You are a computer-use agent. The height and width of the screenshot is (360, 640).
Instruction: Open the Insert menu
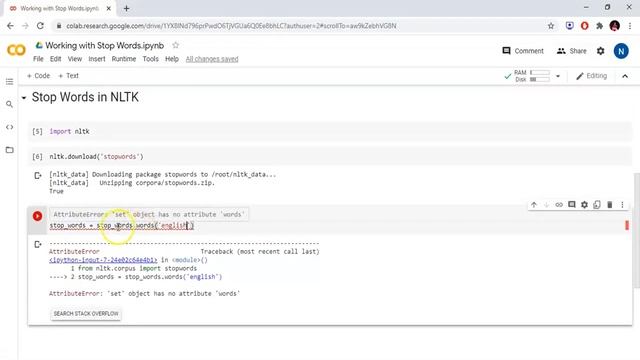97,59
